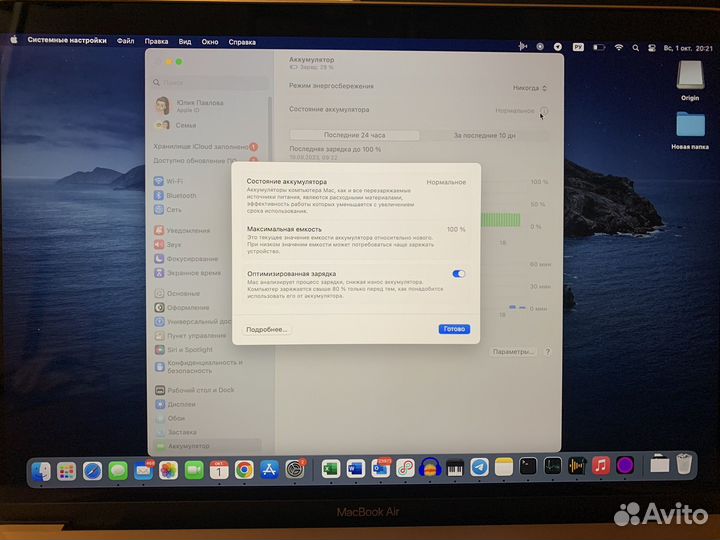Open Music app from the Dock

pos(601,465)
